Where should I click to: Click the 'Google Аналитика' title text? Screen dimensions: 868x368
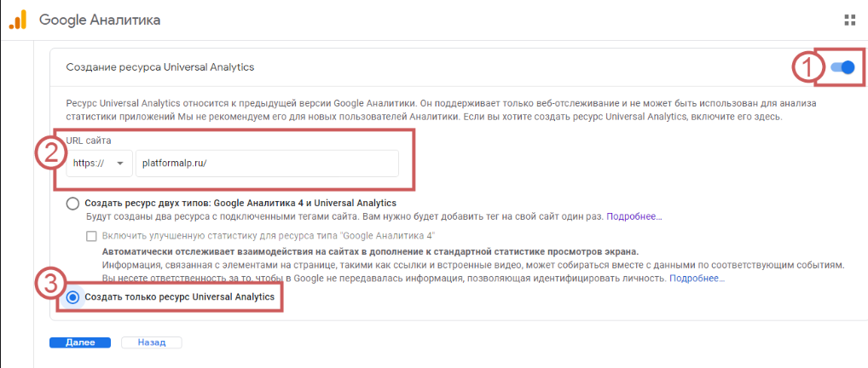(99, 19)
